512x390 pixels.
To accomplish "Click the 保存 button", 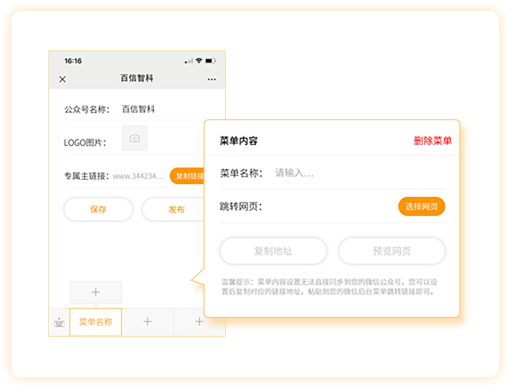I will (98, 209).
